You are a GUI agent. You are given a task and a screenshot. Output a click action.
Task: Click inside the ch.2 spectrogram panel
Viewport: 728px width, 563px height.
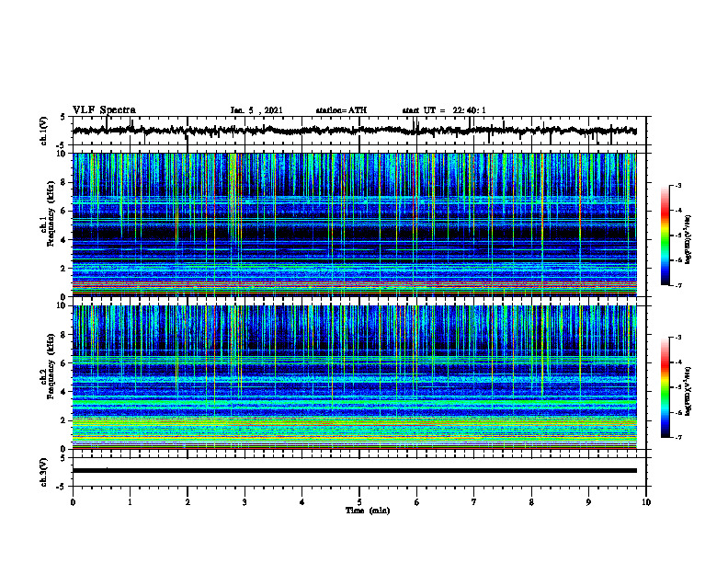(354, 377)
